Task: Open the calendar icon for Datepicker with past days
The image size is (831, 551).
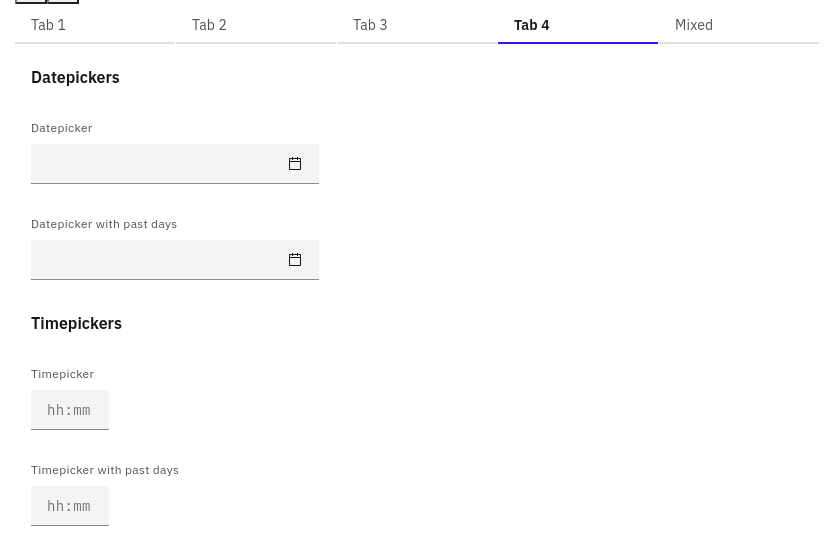Action: pos(295,260)
